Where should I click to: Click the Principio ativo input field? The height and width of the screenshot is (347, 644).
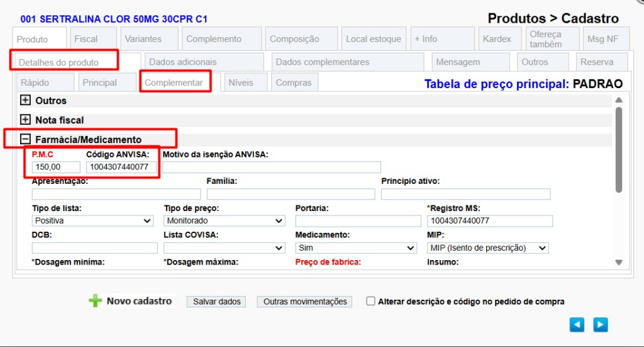(x=466, y=194)
